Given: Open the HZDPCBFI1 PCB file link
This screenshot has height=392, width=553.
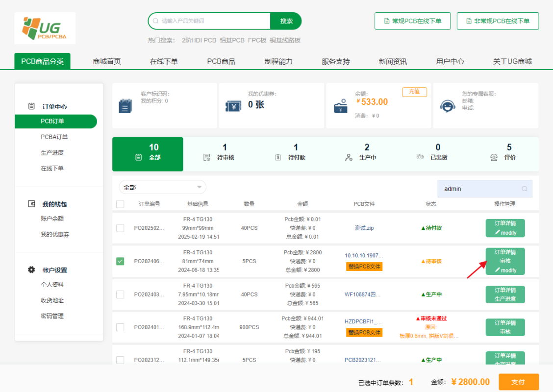Looking at the screenshot, I should point(363,321).
